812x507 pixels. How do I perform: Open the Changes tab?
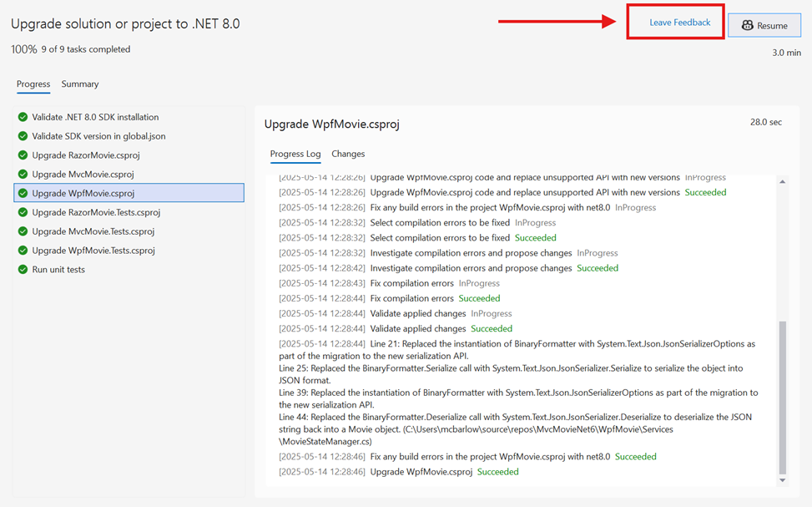pyautogui.click(x=348, y=154)
